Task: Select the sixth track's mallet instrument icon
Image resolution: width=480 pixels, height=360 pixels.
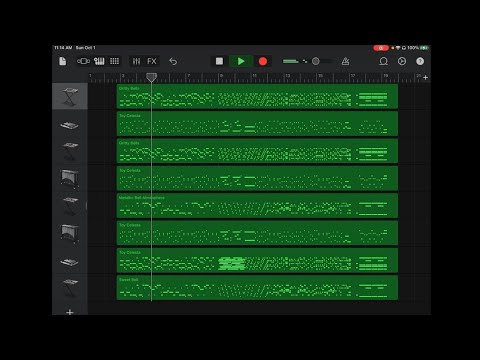Action: point(70,233)
